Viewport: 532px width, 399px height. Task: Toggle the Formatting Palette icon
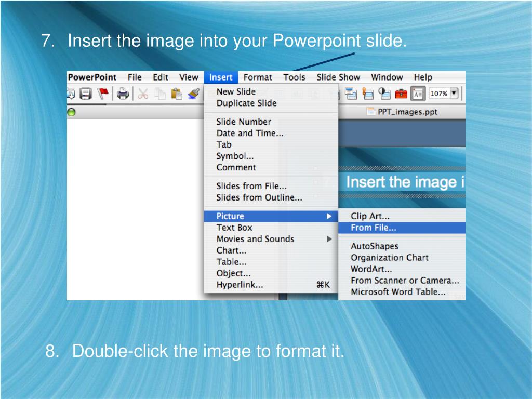(418, 94)
